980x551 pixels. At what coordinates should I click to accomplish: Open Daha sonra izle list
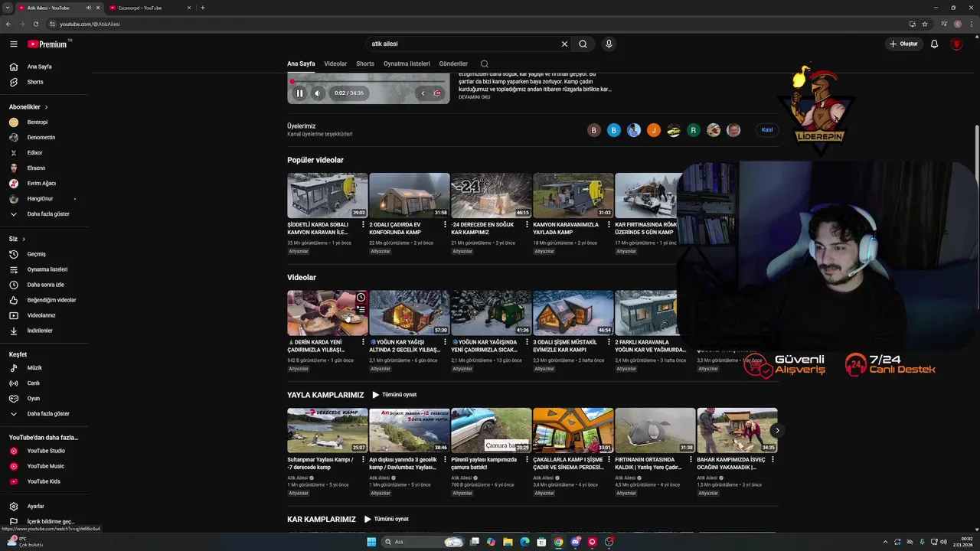pyautogui.click(x=45, y=285)
